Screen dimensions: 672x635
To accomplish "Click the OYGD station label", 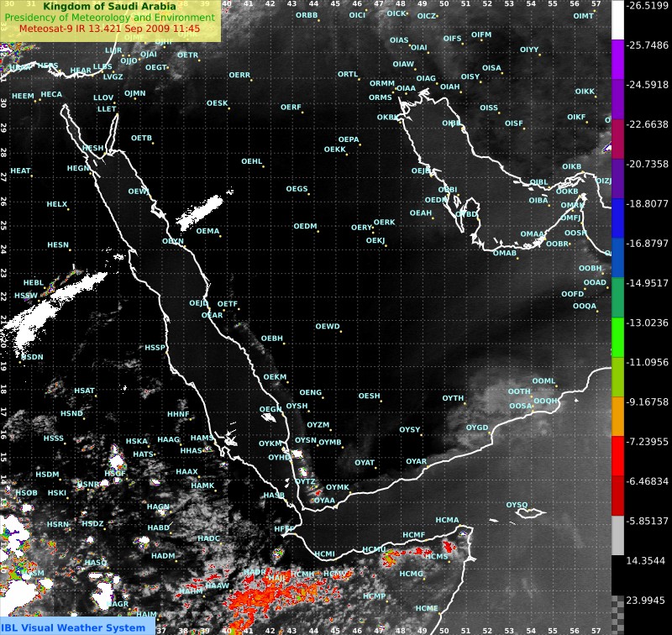I will (x=477, y=428).
